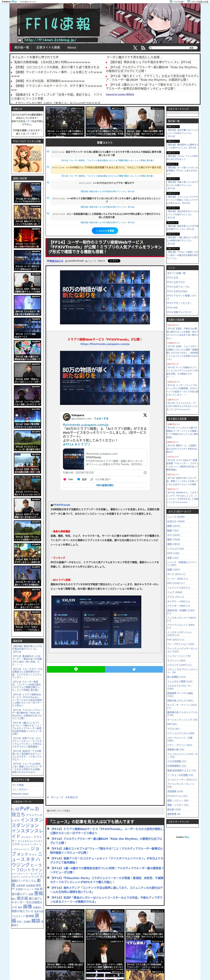Open the 10364PV JAPANTRAI article thumbnail
210x980 pixels.
pyautogui.click(x=27, y=215)
